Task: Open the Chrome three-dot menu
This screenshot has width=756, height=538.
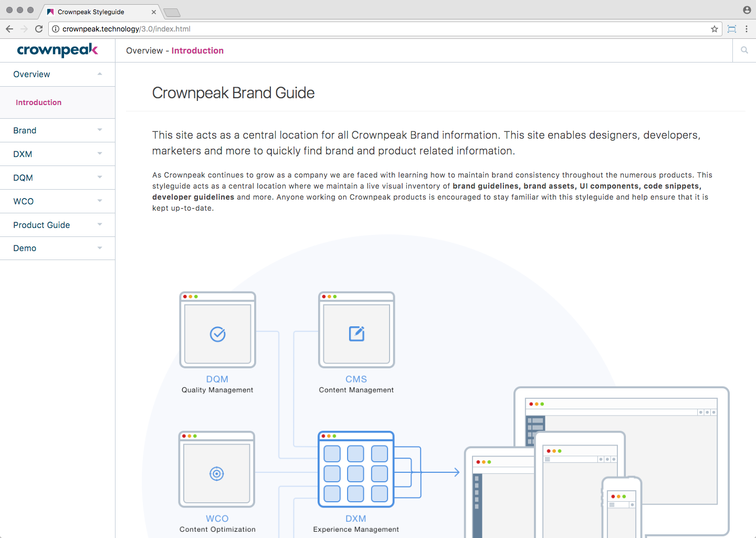Action: pos(747,29)
